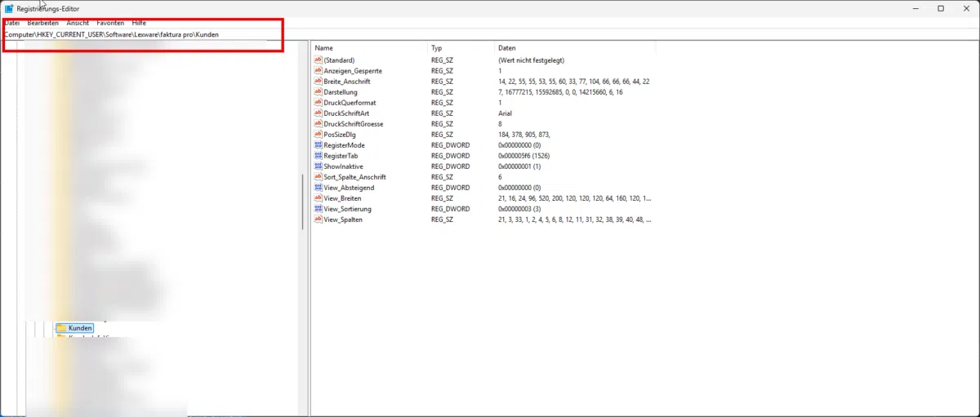Click the icon beside Anzeigen_Gesperrte

click(318, 71)
